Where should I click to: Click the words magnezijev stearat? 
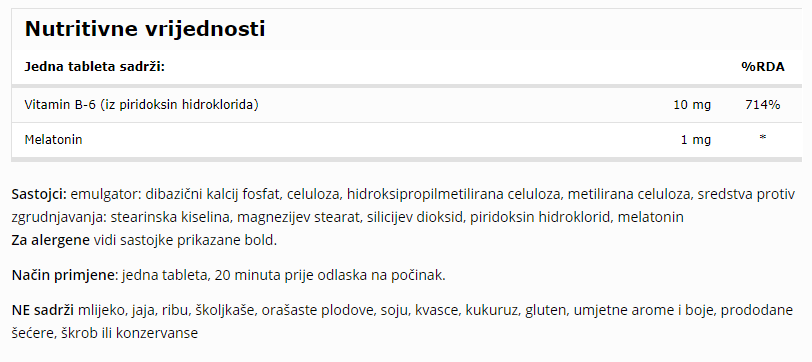(x=298, y=218)
